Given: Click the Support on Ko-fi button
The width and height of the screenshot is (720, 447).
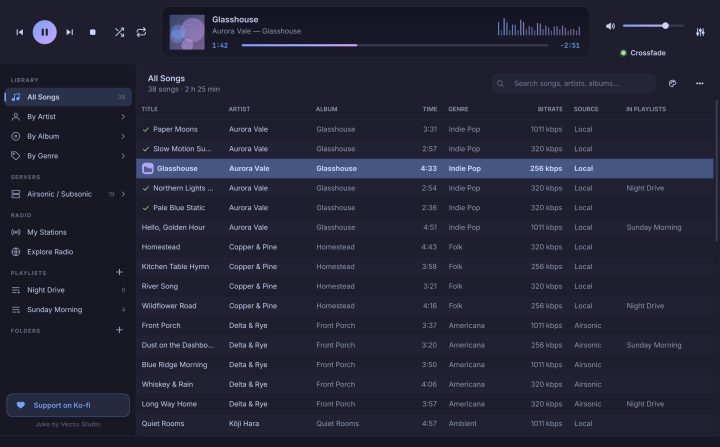Looking at the screenshot, I should point(68,405).
